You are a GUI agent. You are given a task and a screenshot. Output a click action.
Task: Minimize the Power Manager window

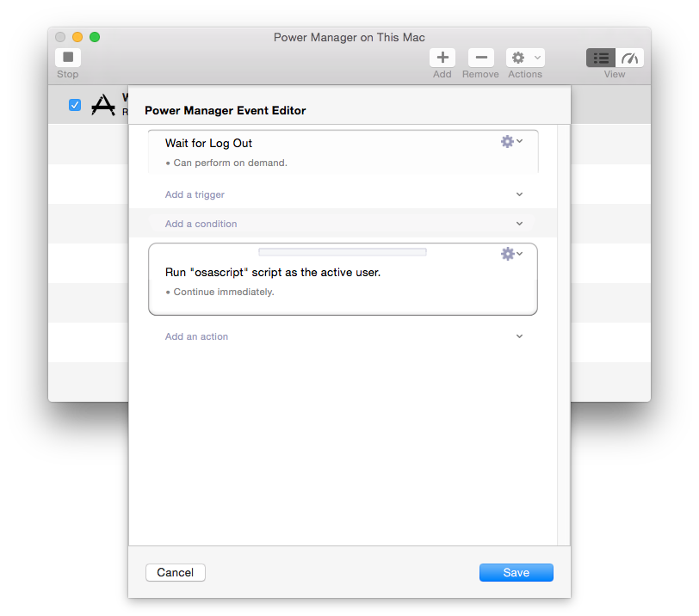tap(77, 37)
